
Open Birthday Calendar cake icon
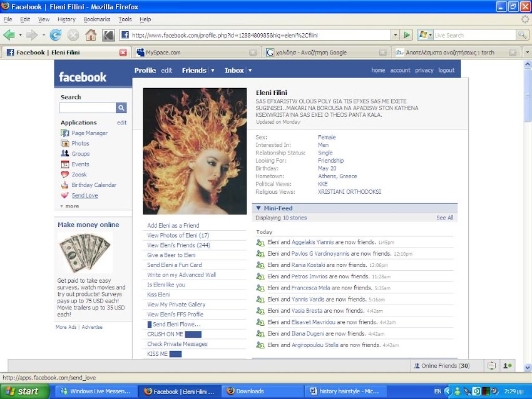click(x=65, y=184)
